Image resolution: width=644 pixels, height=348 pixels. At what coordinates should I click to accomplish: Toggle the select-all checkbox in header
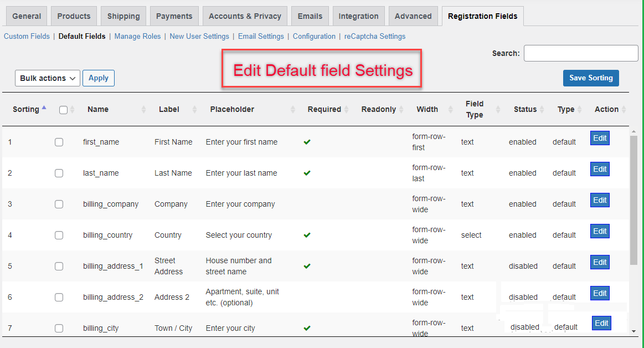point(63,110)
